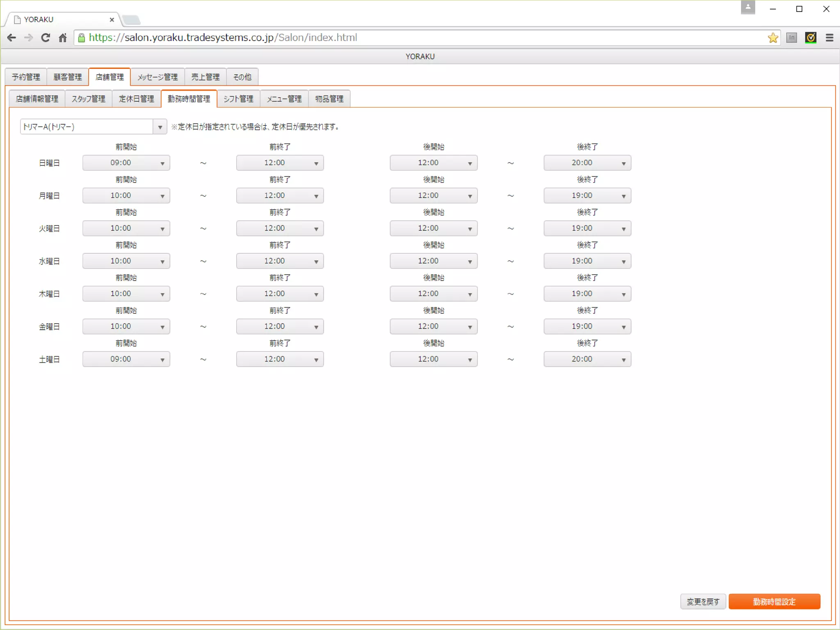Click the 変更を戻す button
The image size is (840, 630).
pyautogui.click(x=703, y=602)
